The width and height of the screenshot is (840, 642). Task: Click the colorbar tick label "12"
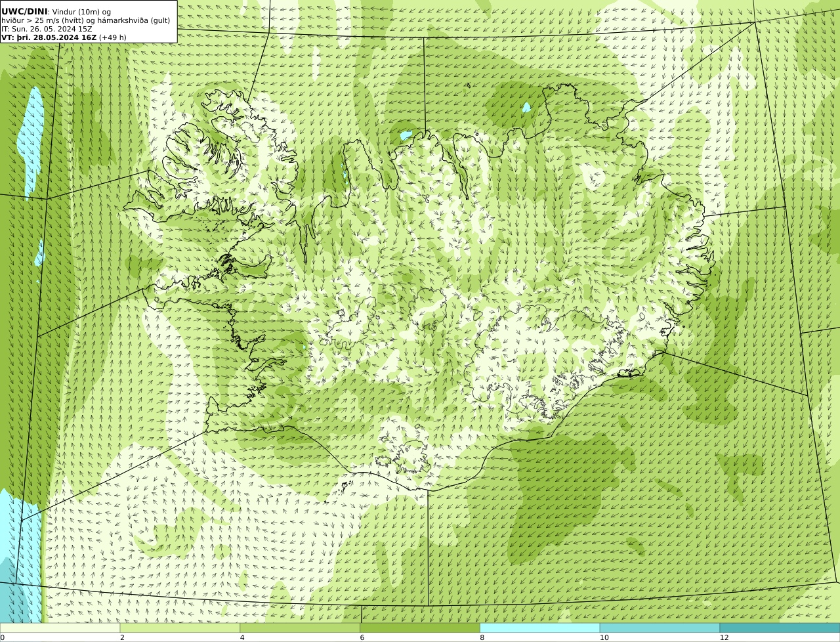coord(724,637)
